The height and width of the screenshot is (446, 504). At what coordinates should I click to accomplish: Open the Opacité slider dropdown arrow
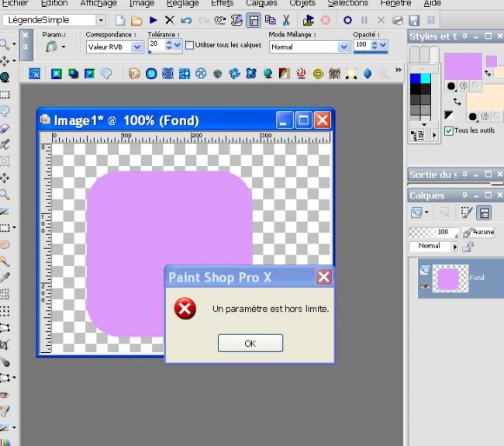[x=383, y=45]
